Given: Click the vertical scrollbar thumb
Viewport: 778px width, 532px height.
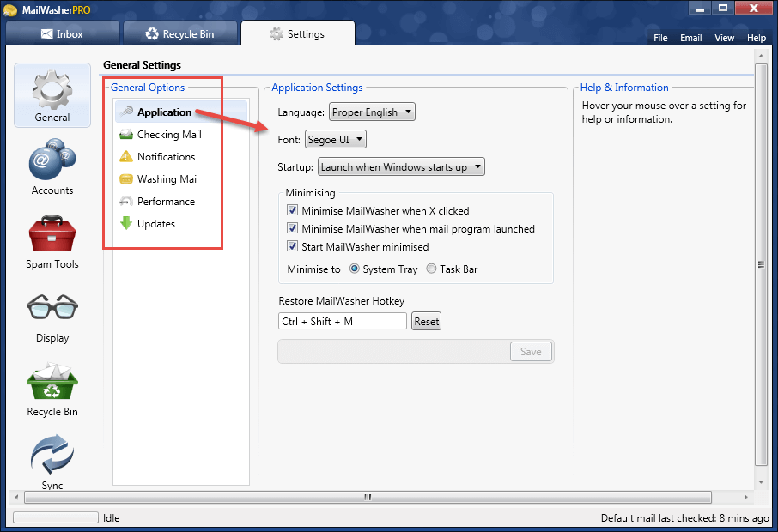Looking at the screenshot, I should click(x=761, y=264).
